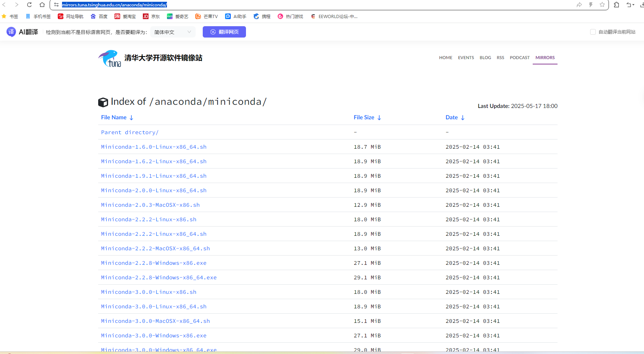Click the browser back arrow
Screen dimensions: 644x354
pyautogui.click(x=4, y=5)
